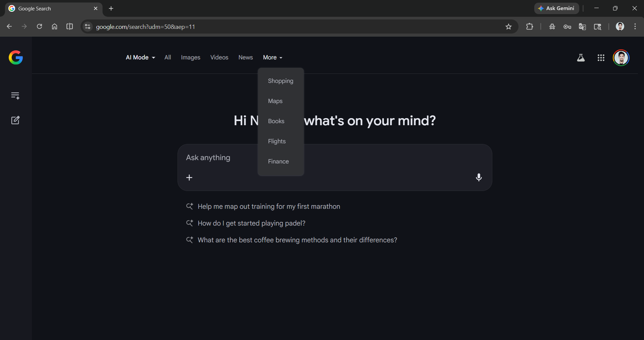Open the browser home page
Viewport: 644px width, 340px height.
pyautogui.click(x=54, y=27)
